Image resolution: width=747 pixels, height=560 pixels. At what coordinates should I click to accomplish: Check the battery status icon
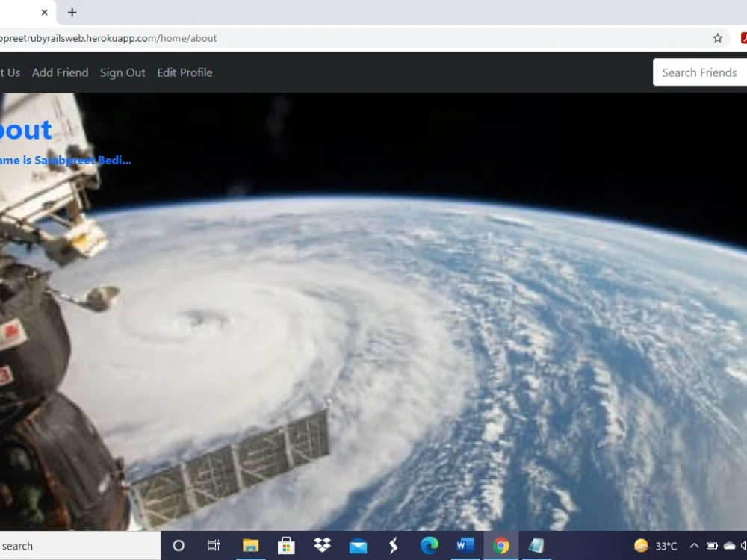click(x=712, y=546)
